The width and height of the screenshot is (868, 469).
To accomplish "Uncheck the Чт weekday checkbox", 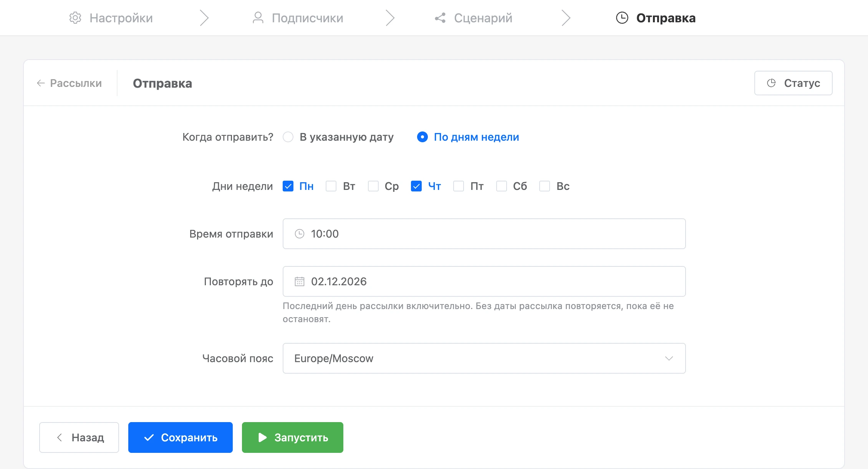I will [416, 186].
